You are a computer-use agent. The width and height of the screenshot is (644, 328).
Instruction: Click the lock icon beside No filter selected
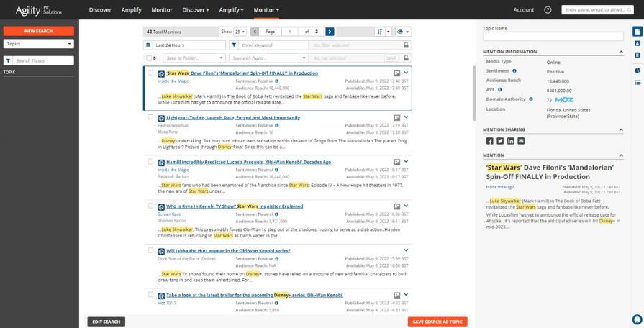[x=407, y=45]
